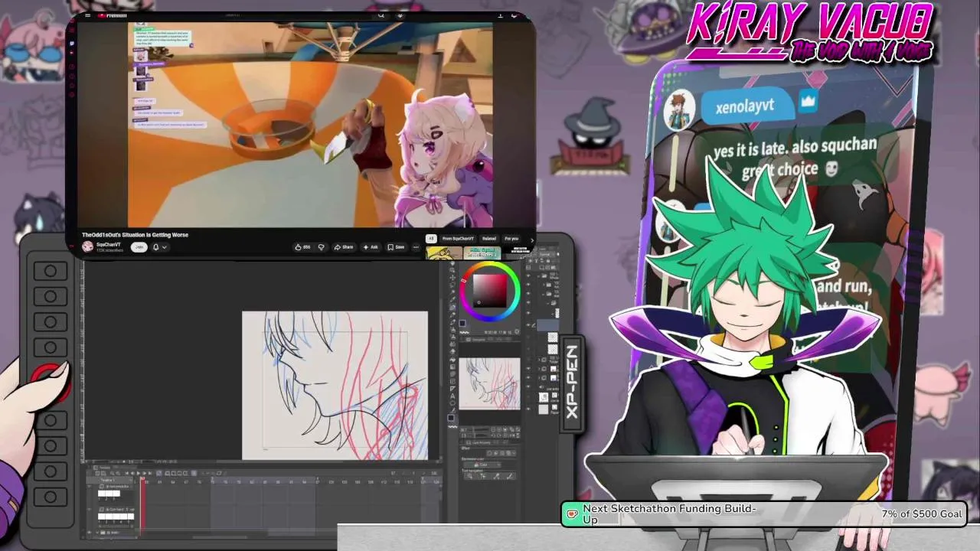Toggle visibility of the Paper layer

pyautogui.click(x=528, y=410)
